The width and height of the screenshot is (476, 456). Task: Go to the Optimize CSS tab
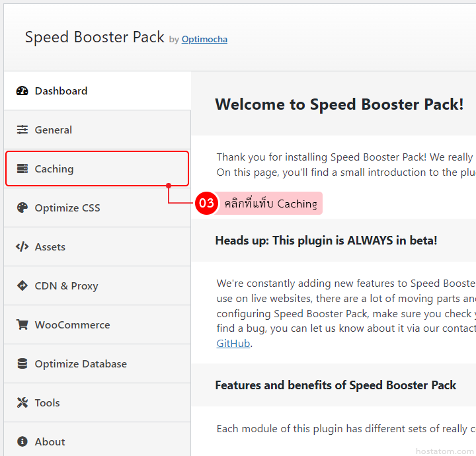coord(67,208)
